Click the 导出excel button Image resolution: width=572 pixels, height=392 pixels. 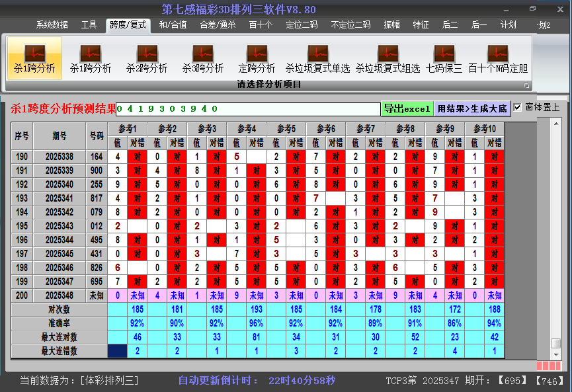(407, 109)
